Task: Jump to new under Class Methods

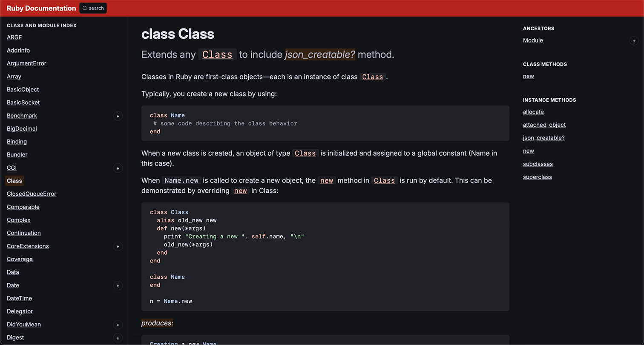Action: 529,76
